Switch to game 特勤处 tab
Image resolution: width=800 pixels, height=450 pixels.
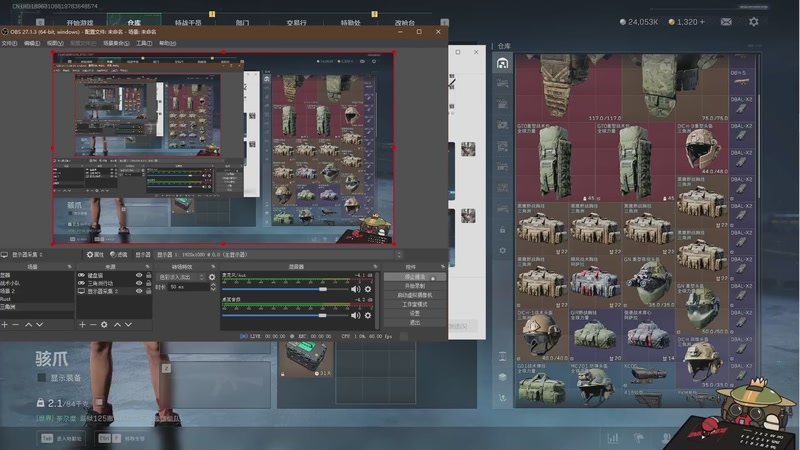[x=351, y=22]
